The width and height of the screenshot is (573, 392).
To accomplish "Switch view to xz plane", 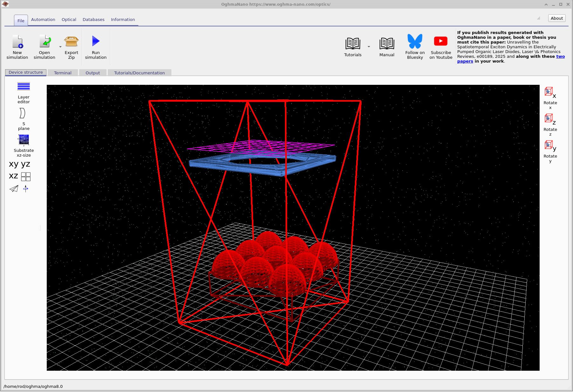I will click(13, 176).
